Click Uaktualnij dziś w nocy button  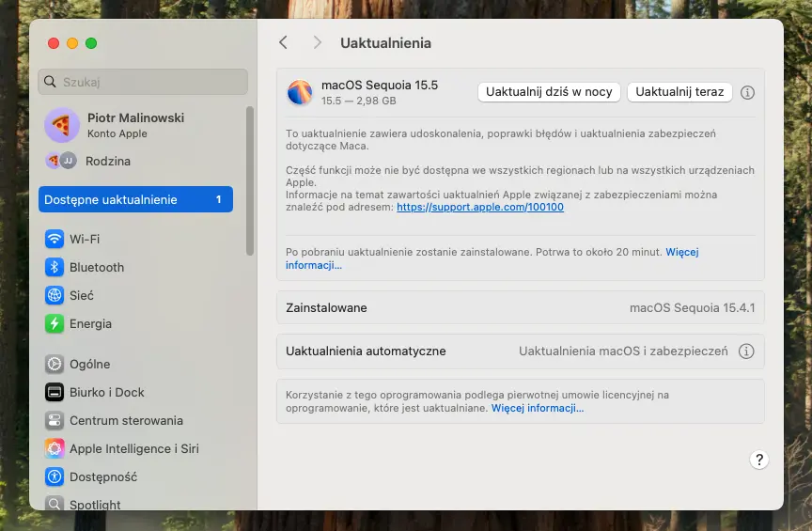coord(549,92)
